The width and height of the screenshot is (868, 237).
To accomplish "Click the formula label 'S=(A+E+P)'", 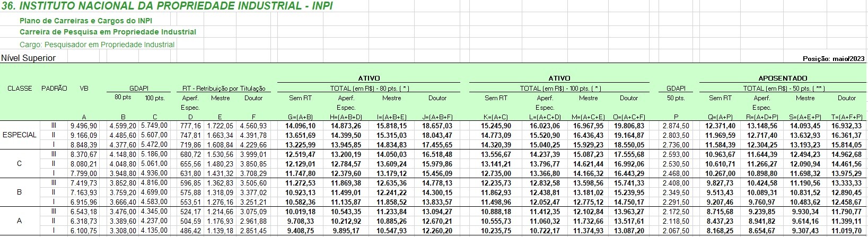I will pos(805,117).
